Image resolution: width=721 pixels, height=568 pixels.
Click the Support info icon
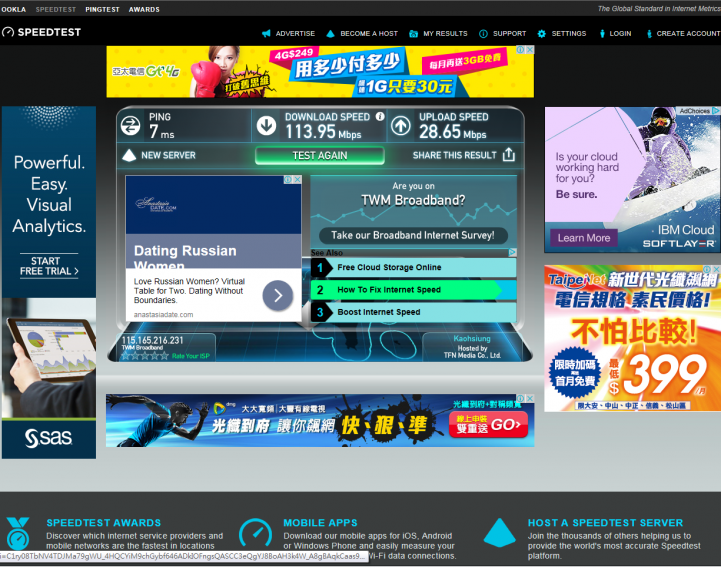point(483,34)
